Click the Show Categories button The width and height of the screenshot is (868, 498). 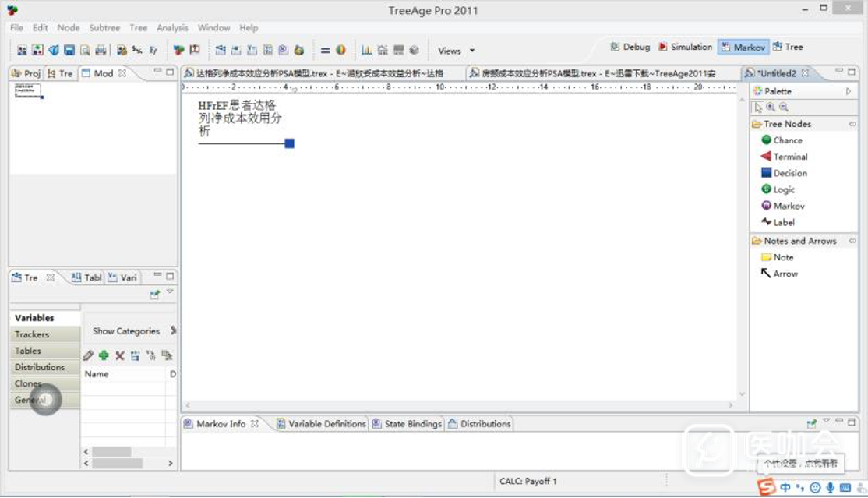coord(125,331)
